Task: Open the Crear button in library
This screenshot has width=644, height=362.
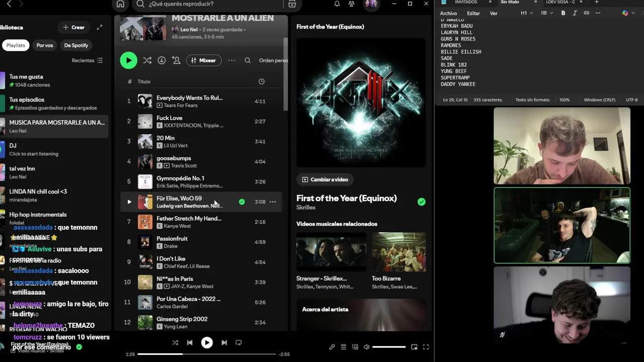Action: pos(74,27)
